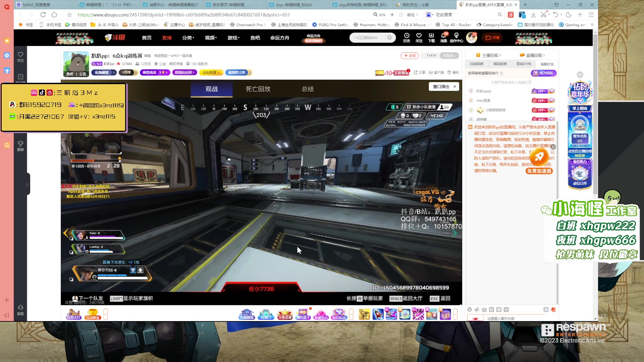Expand the arrow at gift bar's right end
This screenshot has height=362, width=644.
tap(455, 314)
